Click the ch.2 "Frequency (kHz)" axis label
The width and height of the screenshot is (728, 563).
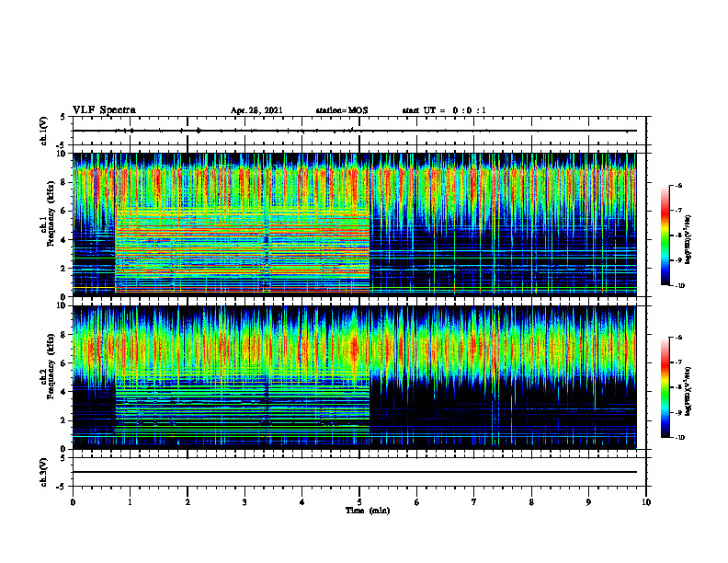(51, 366)
